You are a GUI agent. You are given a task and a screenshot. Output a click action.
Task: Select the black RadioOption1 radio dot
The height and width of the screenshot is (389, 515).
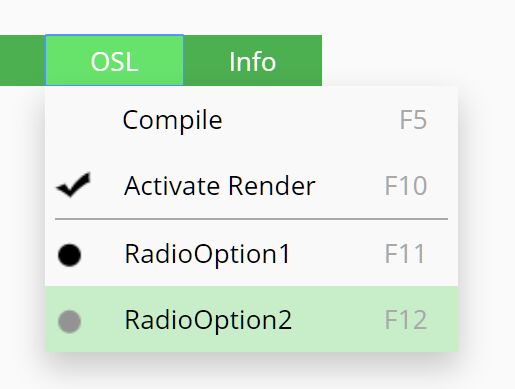click(x=69, y=255)
